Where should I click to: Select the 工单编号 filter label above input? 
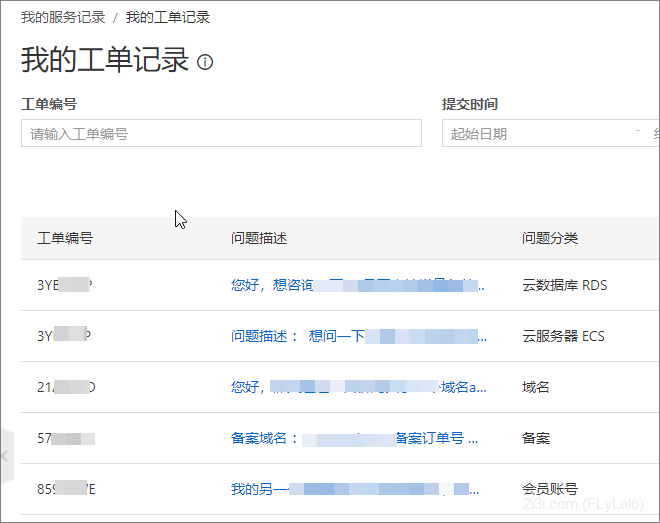49,104
